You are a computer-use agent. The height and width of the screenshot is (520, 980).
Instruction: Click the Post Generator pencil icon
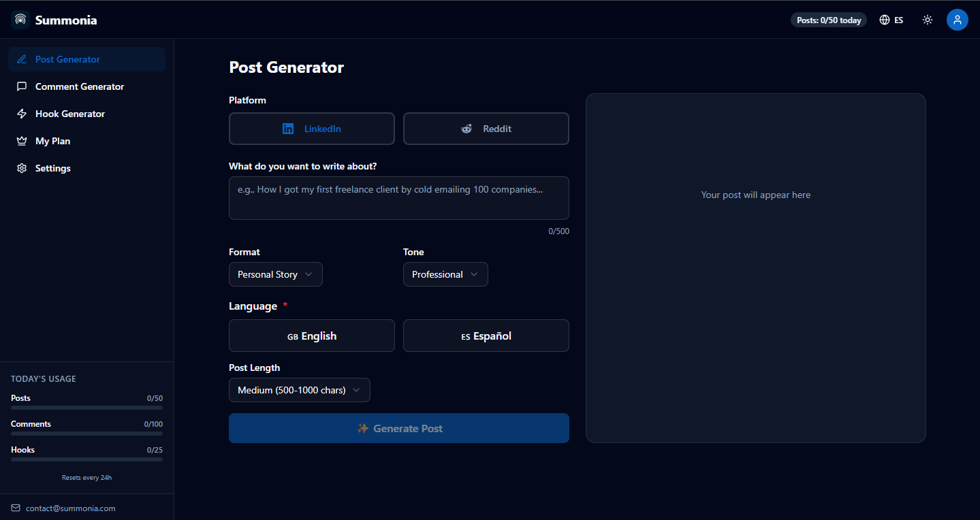(x=22, y=59)
